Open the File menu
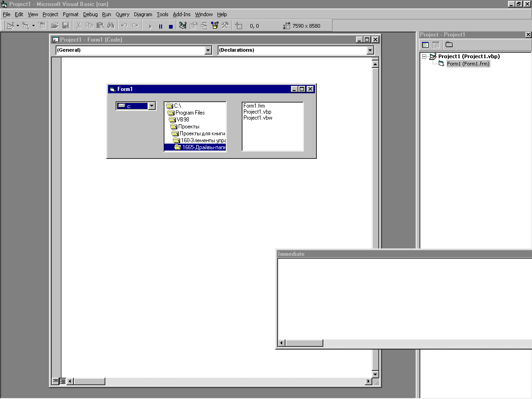Image resolution: width=532 pixels, height=399 pixels. point(6,14)
